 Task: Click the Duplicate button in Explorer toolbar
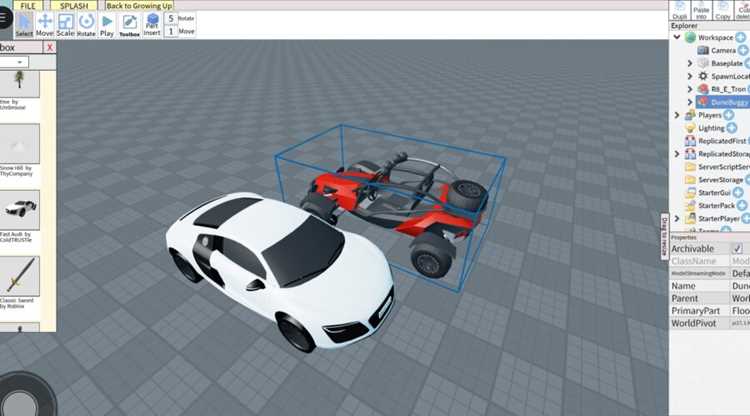click(x=680, y=11)
